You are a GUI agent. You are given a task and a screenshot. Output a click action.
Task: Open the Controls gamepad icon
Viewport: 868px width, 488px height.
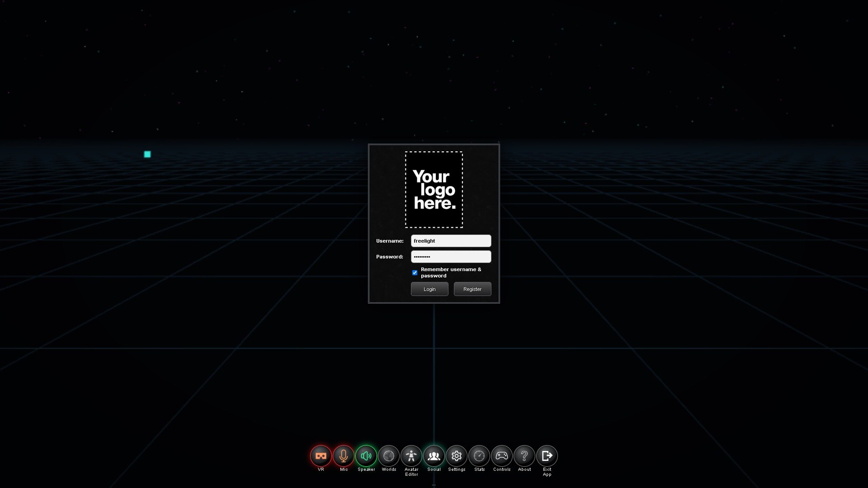[502, 456]
